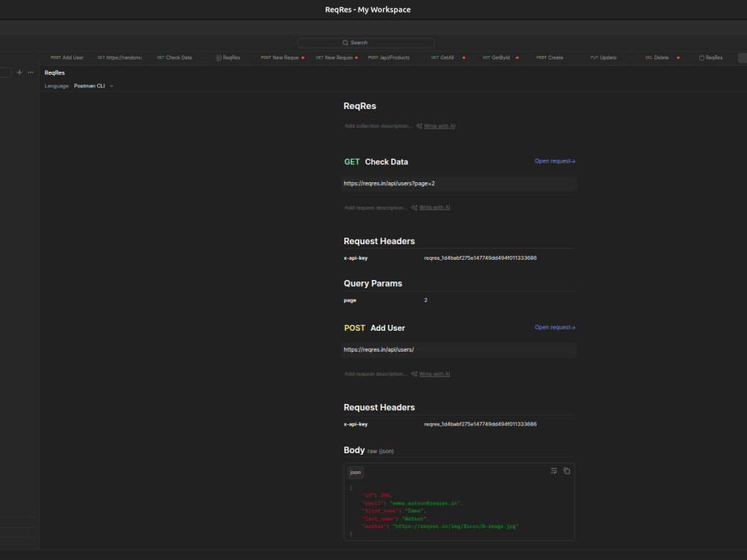Click Write with AI under Check Data

click(x=435, y=208)
